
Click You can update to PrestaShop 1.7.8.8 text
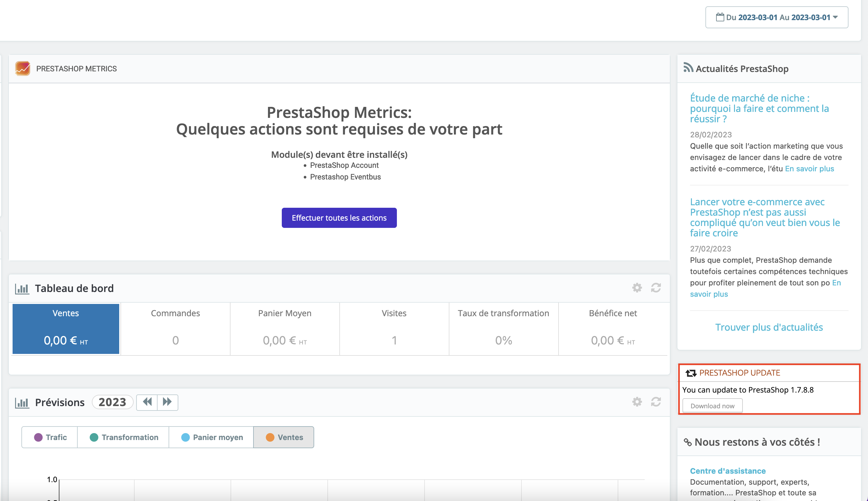click(748, 390)
